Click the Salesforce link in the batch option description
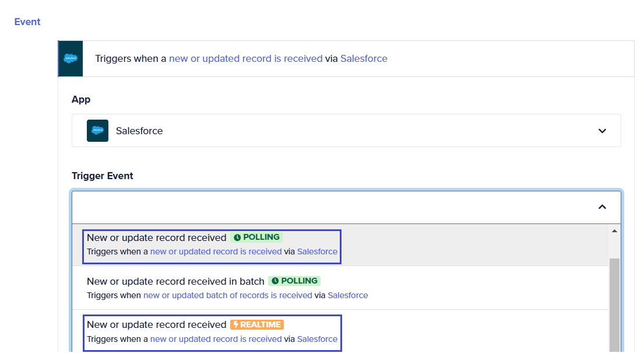This screenshot has height=353, width=644. [x=348, y=295]
